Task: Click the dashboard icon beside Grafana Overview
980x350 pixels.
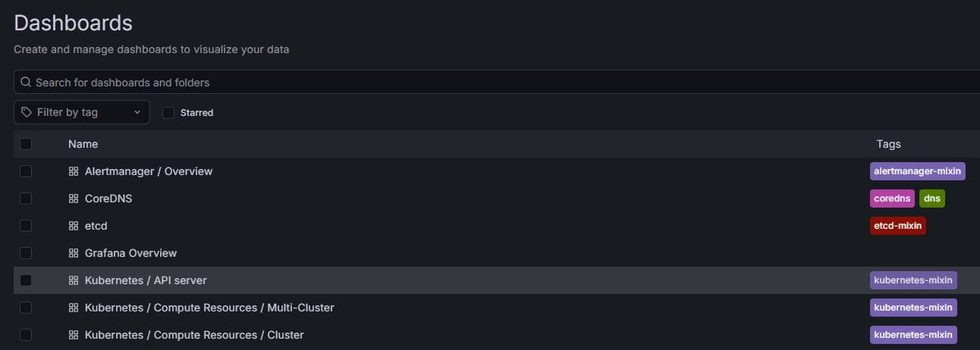Action: [x=74, y=253]
